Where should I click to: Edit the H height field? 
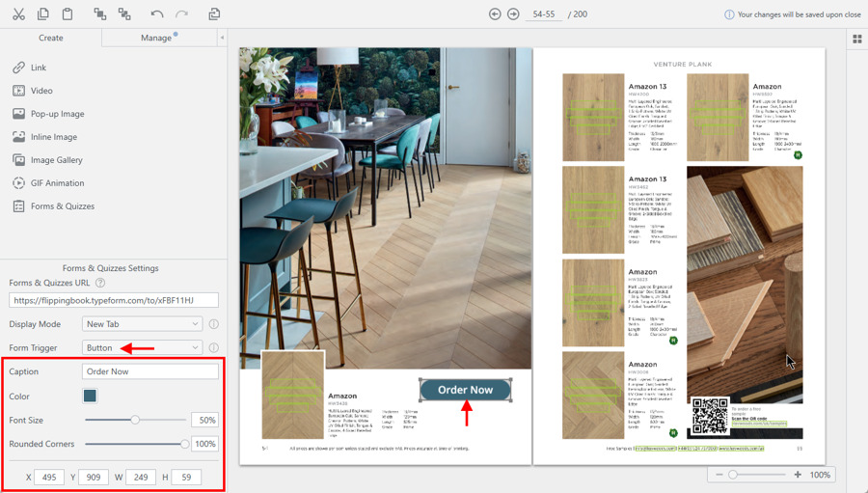pos(186,477)
